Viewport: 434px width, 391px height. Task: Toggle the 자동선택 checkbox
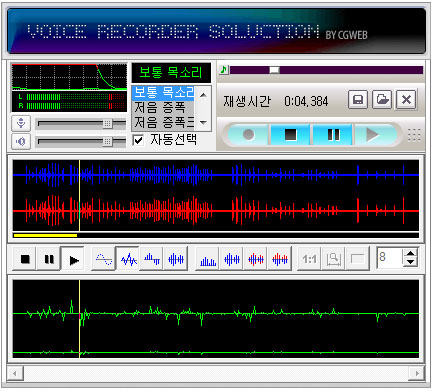click(138, 140)
